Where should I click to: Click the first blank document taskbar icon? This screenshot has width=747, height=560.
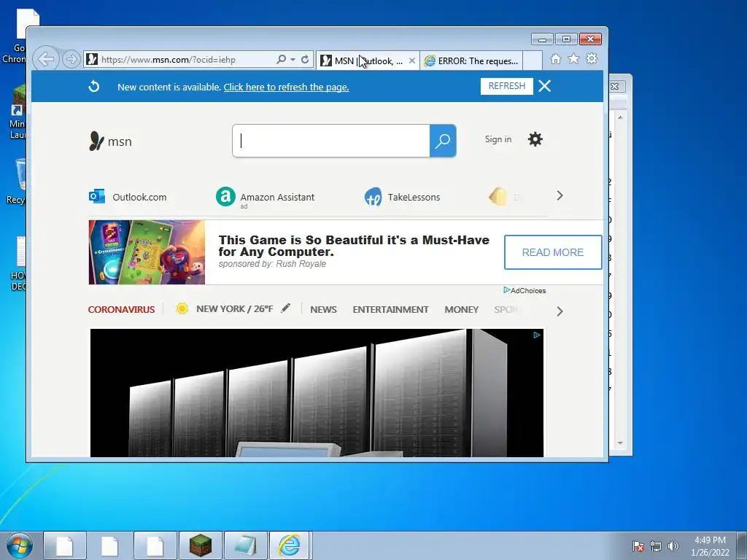pos(65,545)
